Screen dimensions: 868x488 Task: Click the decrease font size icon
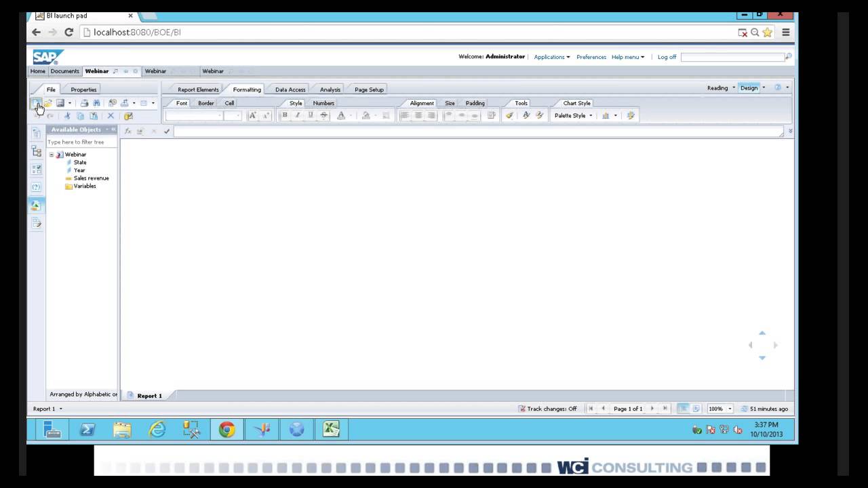[266, 115]
